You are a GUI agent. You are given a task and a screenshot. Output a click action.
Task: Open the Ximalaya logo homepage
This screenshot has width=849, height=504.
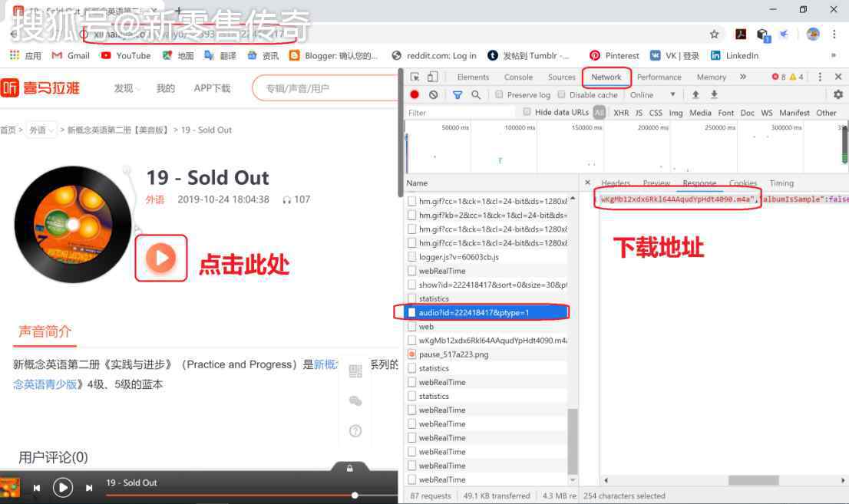(40, 87)
